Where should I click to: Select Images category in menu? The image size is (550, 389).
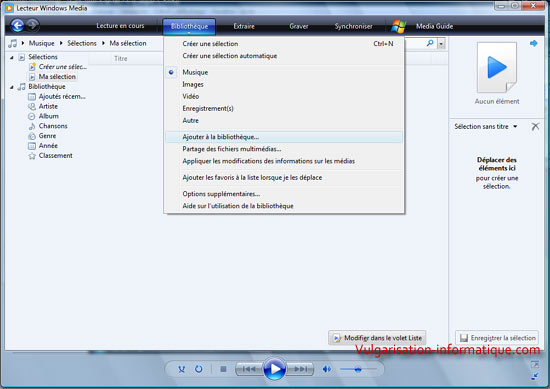(x=284, y=85)
